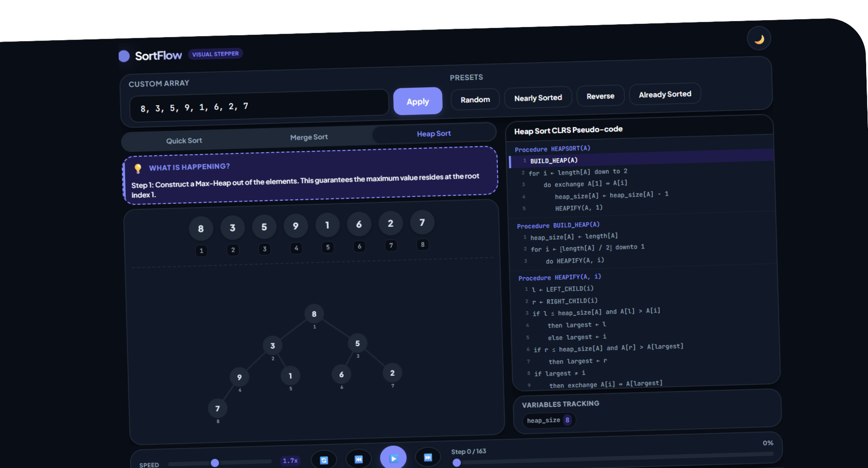Click the lightbulb icon in What Is Happening
Image resolution: width=868 pixels, height=468 pixels.
138,169
